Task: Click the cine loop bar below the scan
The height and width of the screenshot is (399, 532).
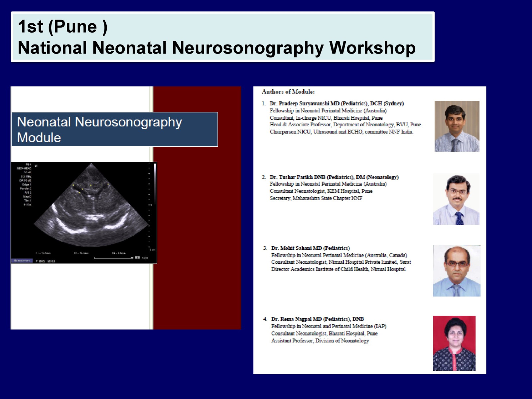Action: tap(113, 258)
